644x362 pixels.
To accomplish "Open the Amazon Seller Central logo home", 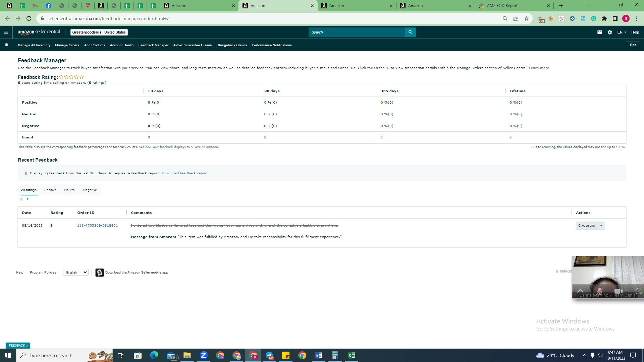I will click(x=39, y=32).
